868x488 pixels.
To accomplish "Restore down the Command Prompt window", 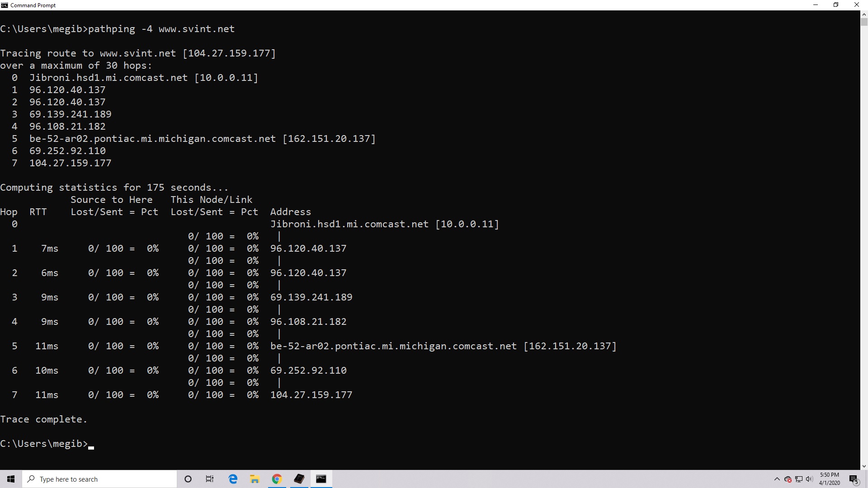I will click(836, 5).
